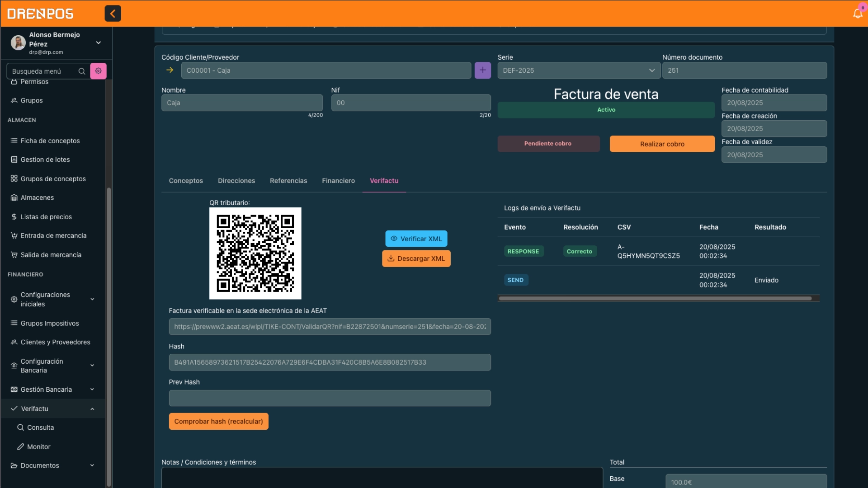The height and width of the screenshot is (488, 868).
Task: Click the yellow arrow next to client code
Action: pos(170,70)
